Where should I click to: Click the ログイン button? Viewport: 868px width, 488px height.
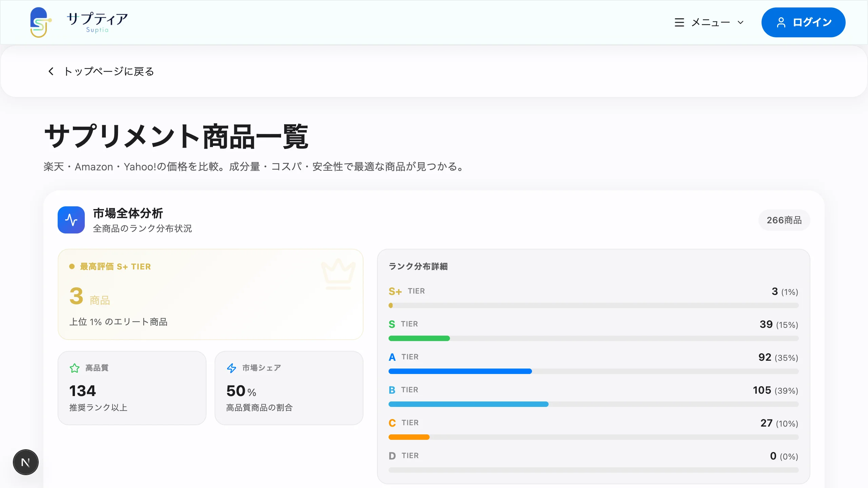803,22
